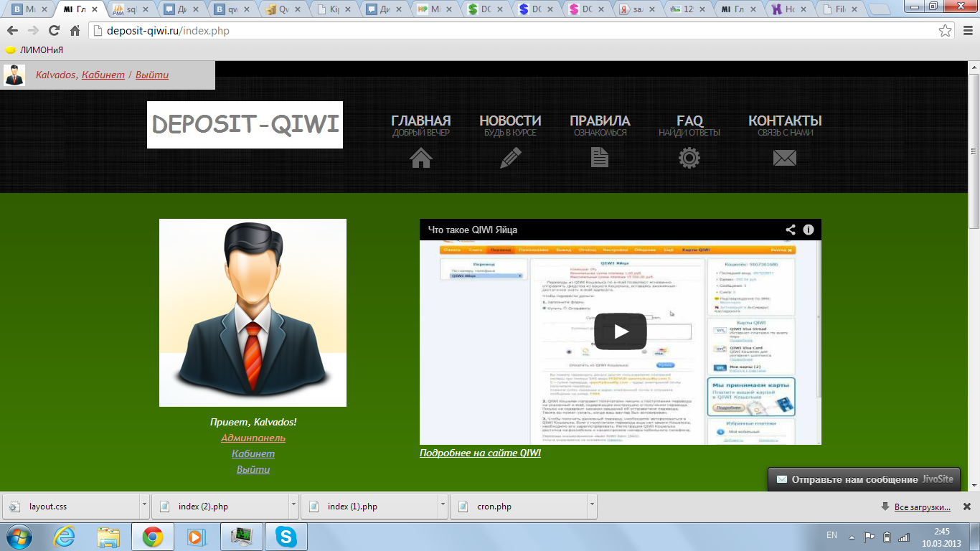Viewport: 980px width, 551px height.
Task: Click the Action Center flag tray icon
Action: (869, 537)
